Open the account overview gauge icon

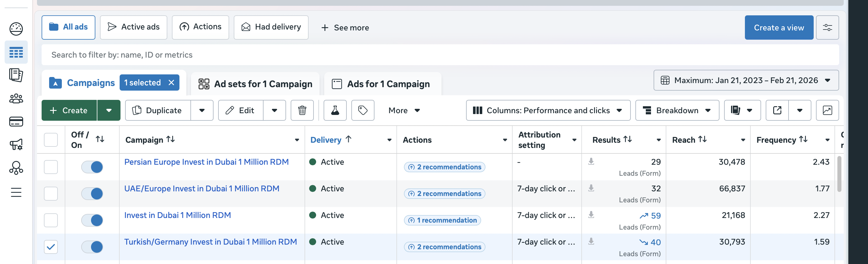click(x=16, y=29)
